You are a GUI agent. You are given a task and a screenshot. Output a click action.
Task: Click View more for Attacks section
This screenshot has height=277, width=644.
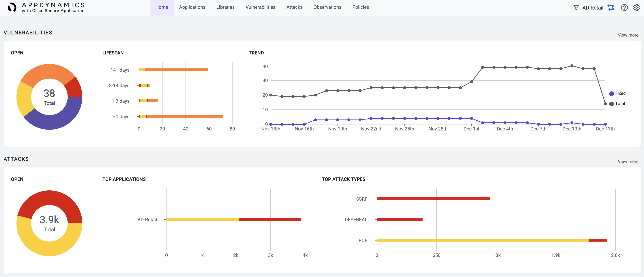coord(628,161)
